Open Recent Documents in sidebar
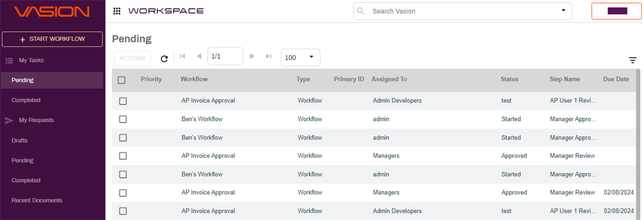Screen dimensions: 644x220 coord(37,200)
